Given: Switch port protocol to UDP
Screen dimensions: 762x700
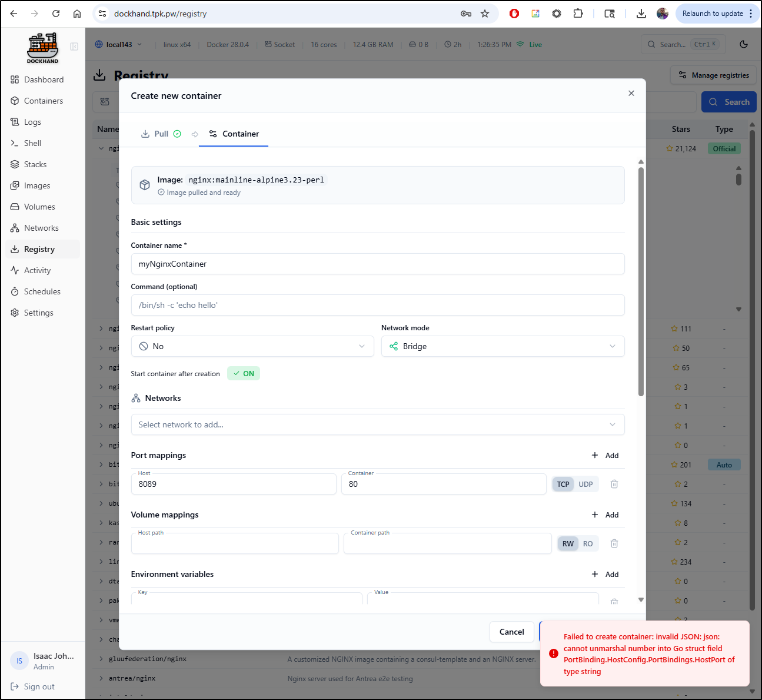Looking at the screenshot, I should [x=585, y=484].
